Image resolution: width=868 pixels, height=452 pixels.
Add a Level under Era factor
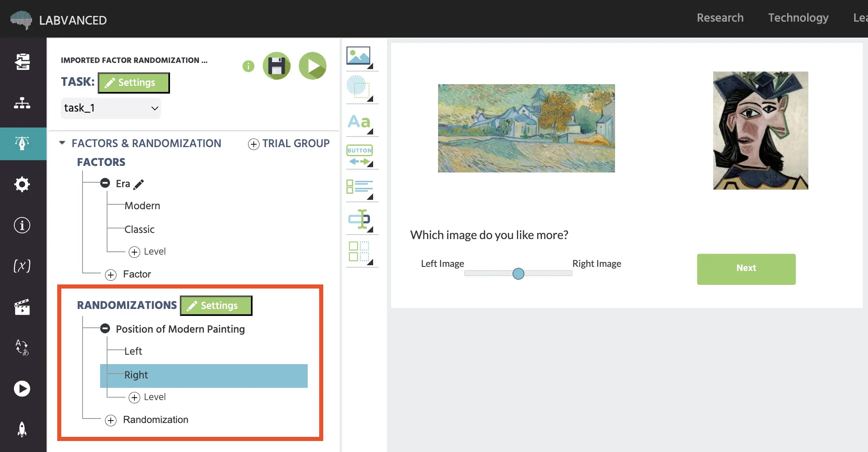pos(147,251)
